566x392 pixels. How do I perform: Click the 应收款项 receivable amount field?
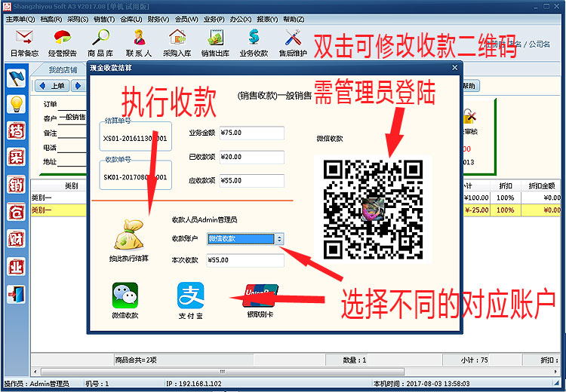pos(251,181)
